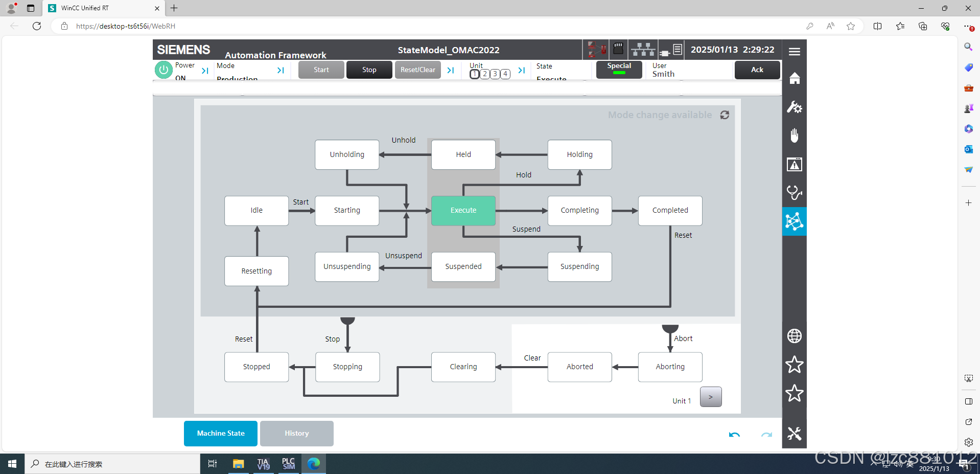This screenshot has height=474, width=980.
Task: Launch TIA Portal V19 from the taskbar
Action: (x=263, y=464)
